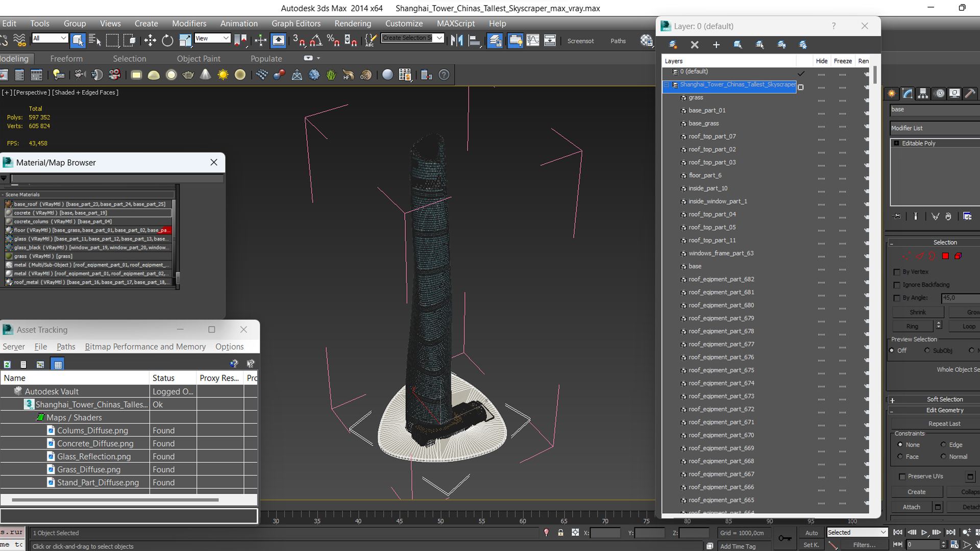
Task: Open the Create Selection Set dropdown
Action: (x=412, y=38)
